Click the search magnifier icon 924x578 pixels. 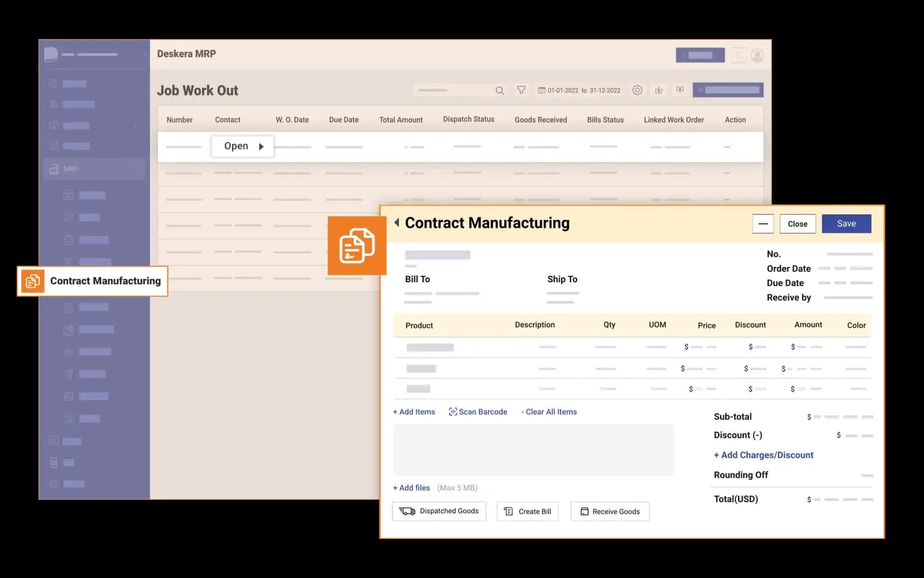coord(500,90)
